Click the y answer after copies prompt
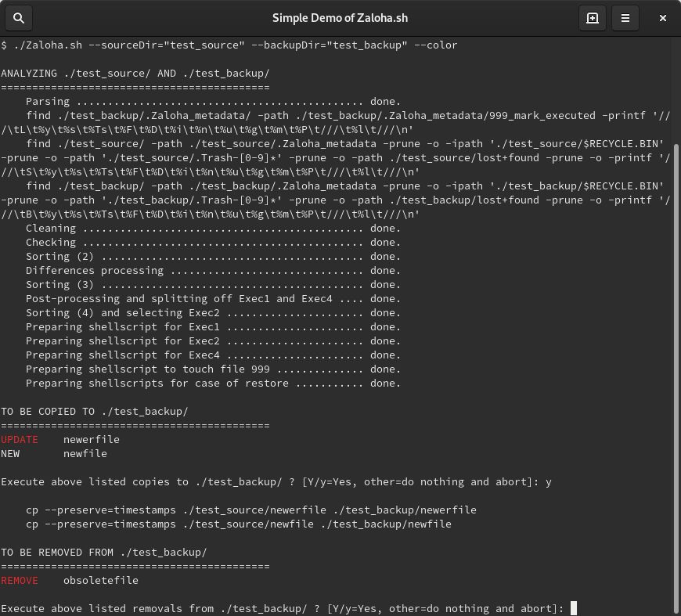The height and width of the screenshot is (616, 681). (x=549, y=481)
